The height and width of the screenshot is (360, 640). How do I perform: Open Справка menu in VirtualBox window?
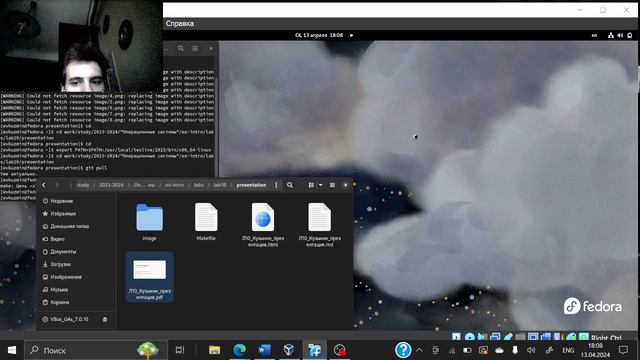(180, 24)
